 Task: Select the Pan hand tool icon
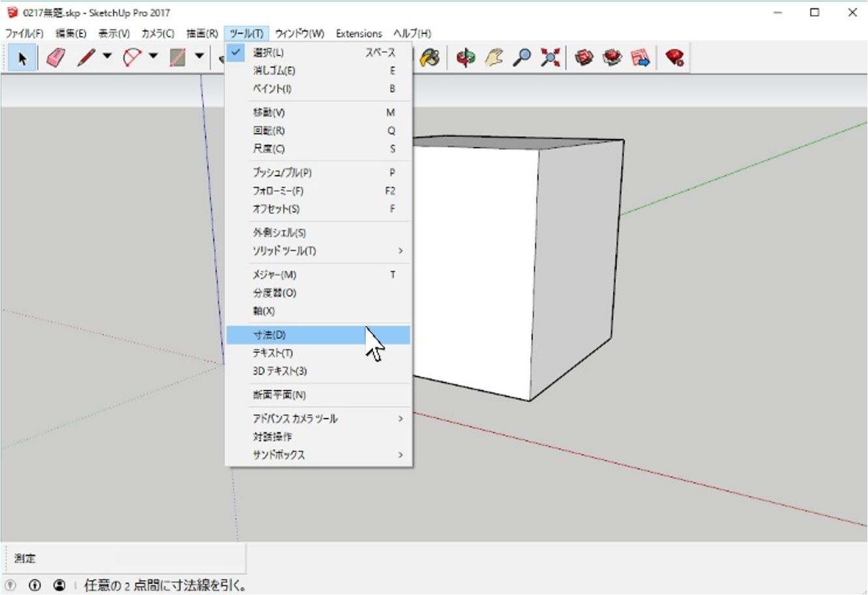(x=494, y=58)
